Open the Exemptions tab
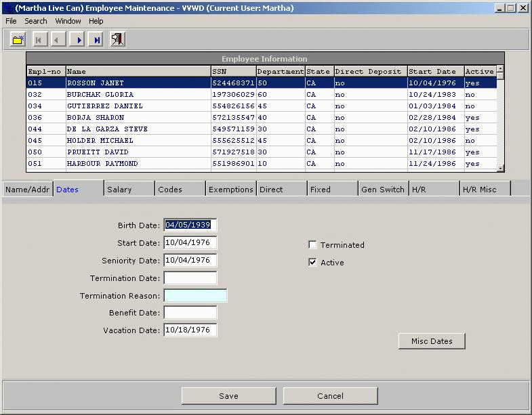 pos(230,190)
